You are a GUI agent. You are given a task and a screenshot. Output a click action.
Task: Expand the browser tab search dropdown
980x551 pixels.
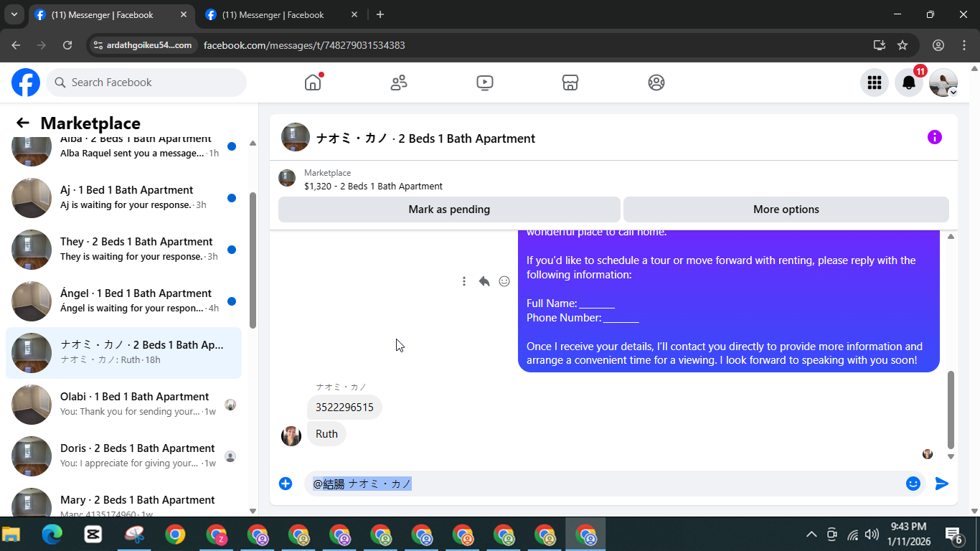14,14
